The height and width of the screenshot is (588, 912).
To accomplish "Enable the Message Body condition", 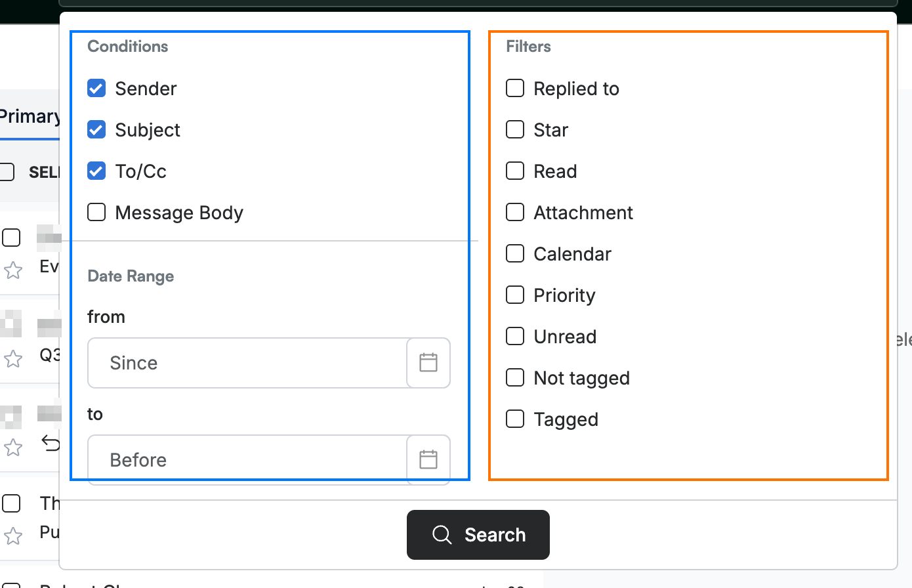I will [96, 212].
